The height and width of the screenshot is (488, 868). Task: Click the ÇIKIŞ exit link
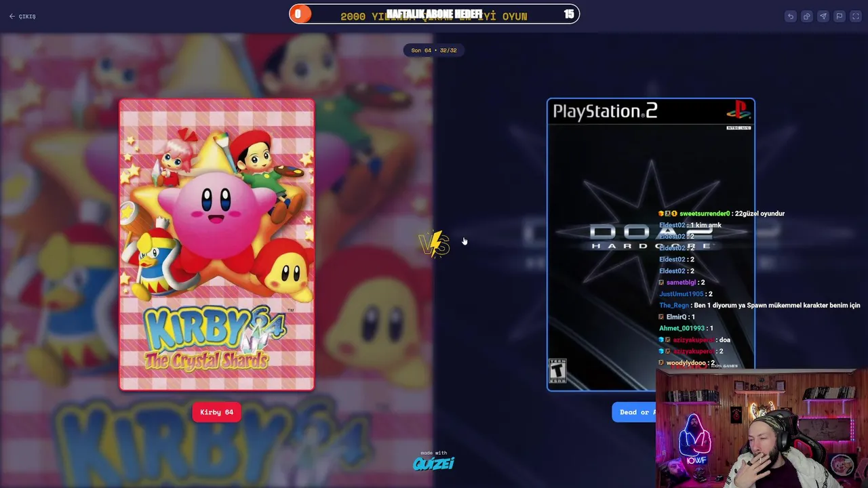click(x=22, y=16)
